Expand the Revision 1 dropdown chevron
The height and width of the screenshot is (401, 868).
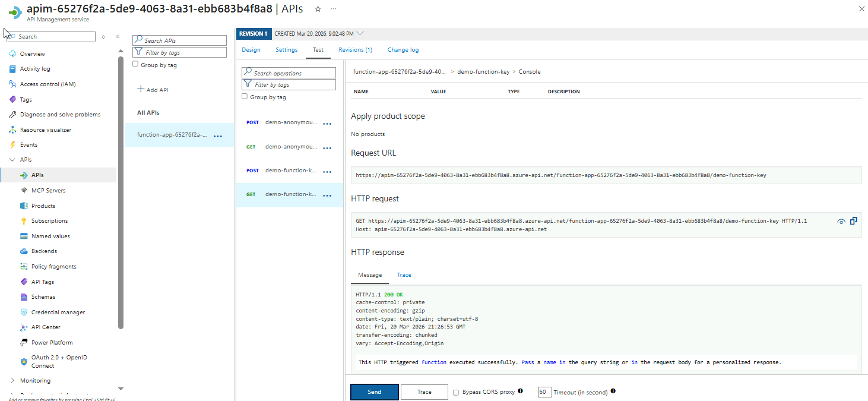[360, 33]
